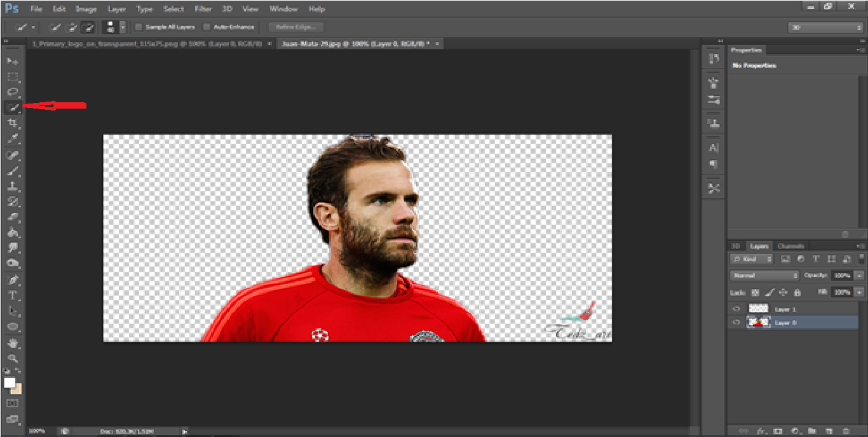The image size is (868, 437).
Task: Select the Rectangular Marquee tool
Action: click(x=12, y=77)
